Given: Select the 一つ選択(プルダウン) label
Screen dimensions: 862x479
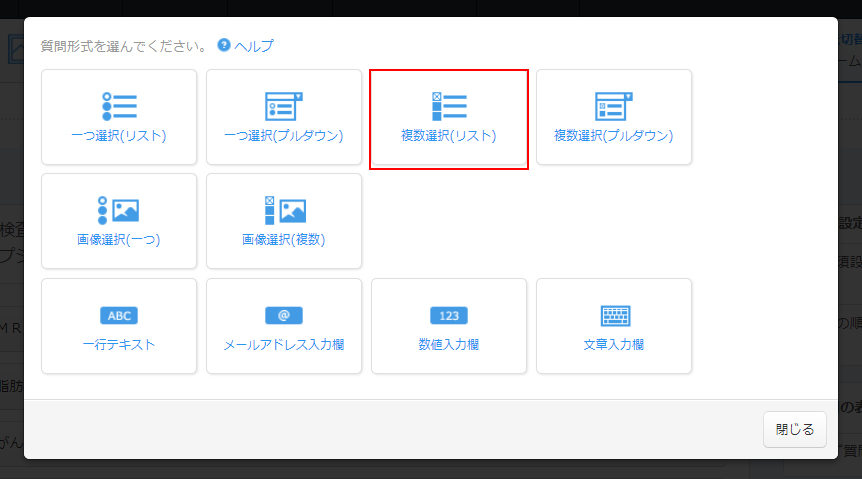Looking at the screenshot, I should (284, 136).
